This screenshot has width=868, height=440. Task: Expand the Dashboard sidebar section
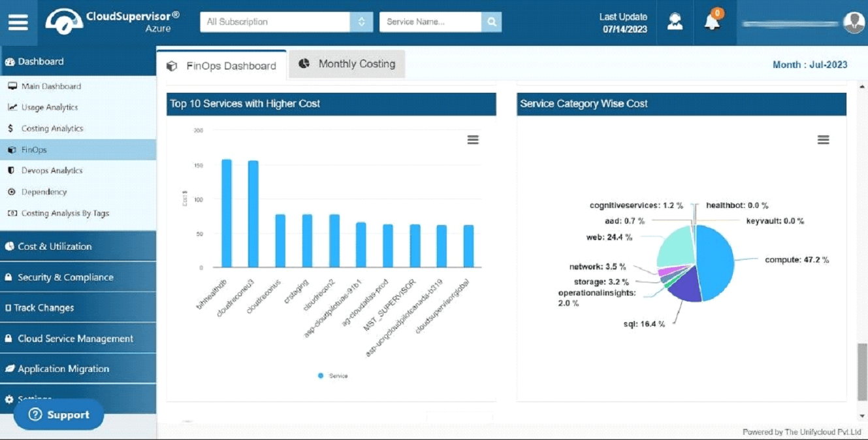click(78, 61)
